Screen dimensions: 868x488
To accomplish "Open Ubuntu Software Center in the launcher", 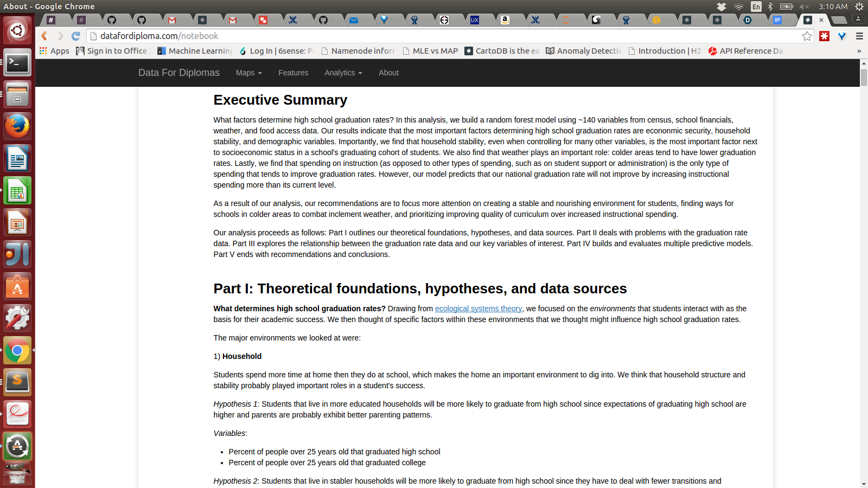I will click(17, 286).
